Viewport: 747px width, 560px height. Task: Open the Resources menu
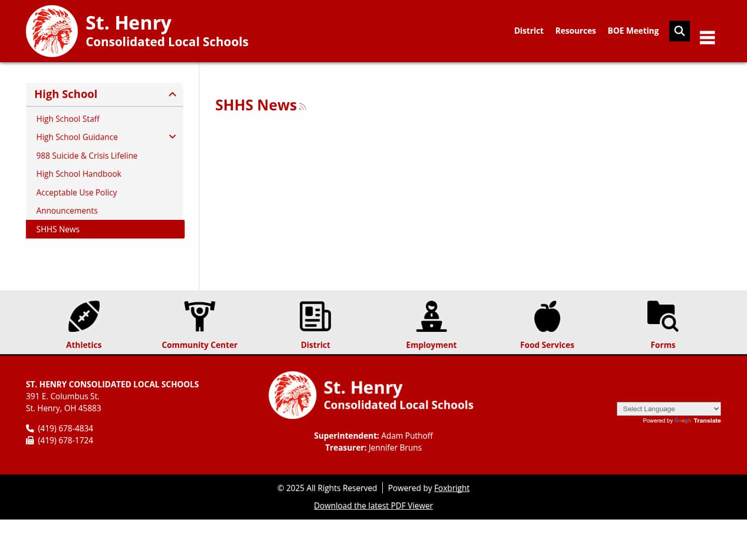pyautogui.click(x=575, y=31)
